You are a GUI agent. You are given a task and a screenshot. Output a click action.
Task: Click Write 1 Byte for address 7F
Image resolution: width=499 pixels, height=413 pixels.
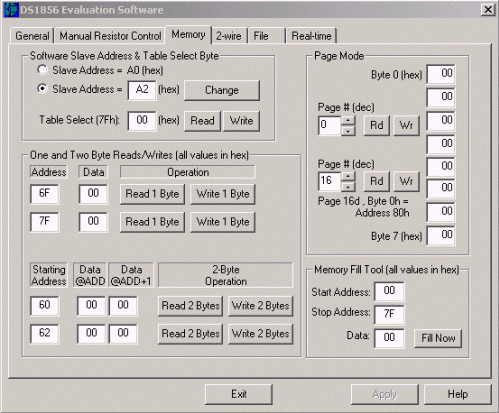pos(223,222)
